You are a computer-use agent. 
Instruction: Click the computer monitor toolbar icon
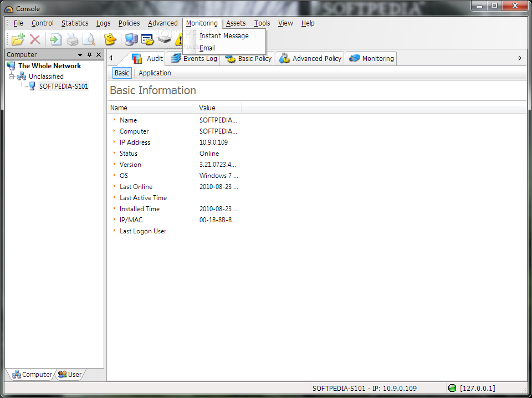(x=131, y=39)
